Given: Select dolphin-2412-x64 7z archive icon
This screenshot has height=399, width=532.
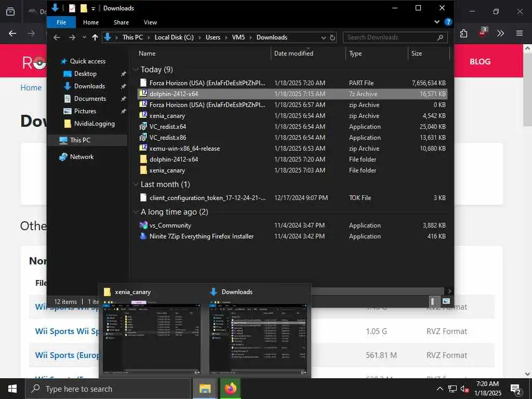Looking at the screenshot, I should pos(143,94).
